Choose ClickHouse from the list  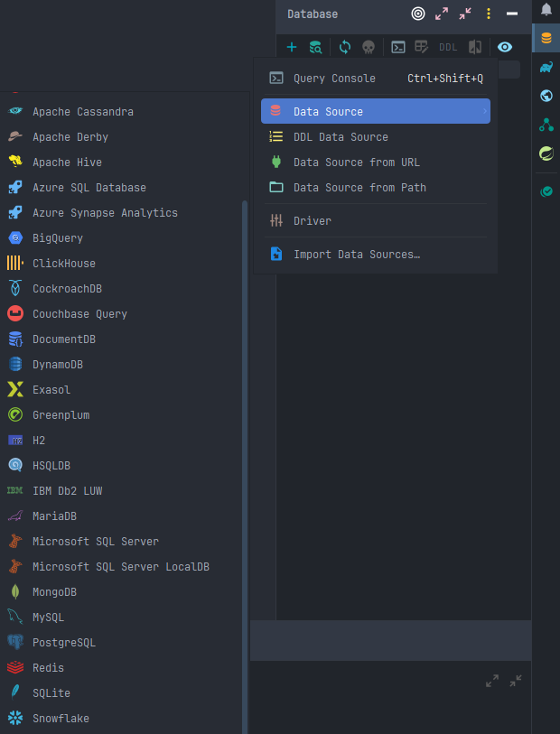coord(123,263)
